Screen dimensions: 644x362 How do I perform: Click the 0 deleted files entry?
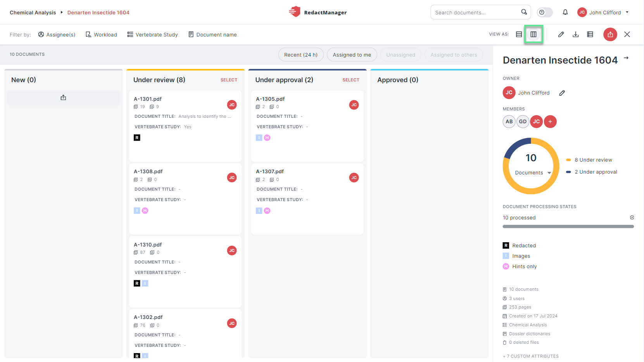pyautogui.click(x=521, y=342)
